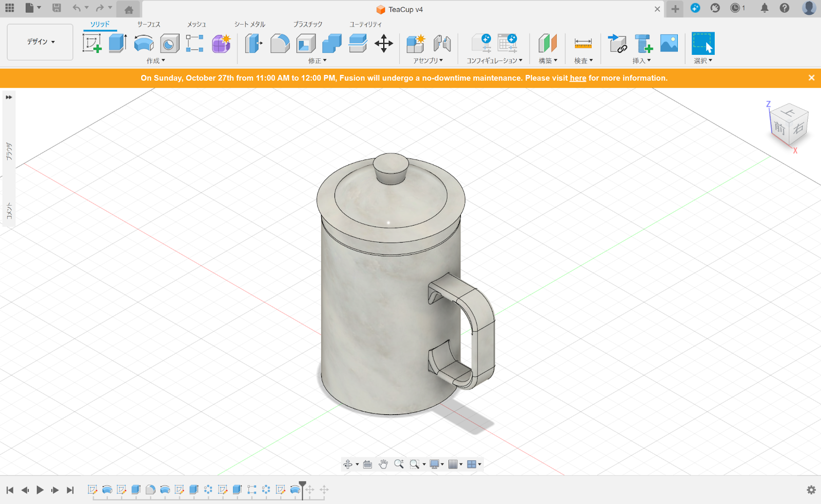821x504 pixels.
Task: Select the Offset Plane construct tool
Action: tap(548, 44)
